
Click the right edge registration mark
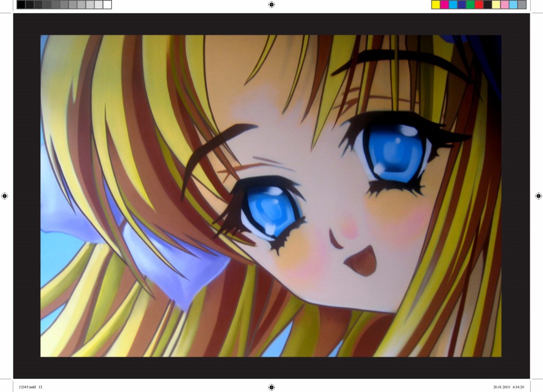tap(539, 196)
